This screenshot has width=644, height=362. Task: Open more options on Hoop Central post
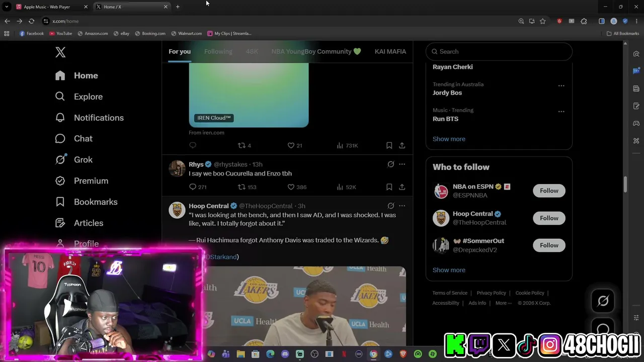point(402,206)
